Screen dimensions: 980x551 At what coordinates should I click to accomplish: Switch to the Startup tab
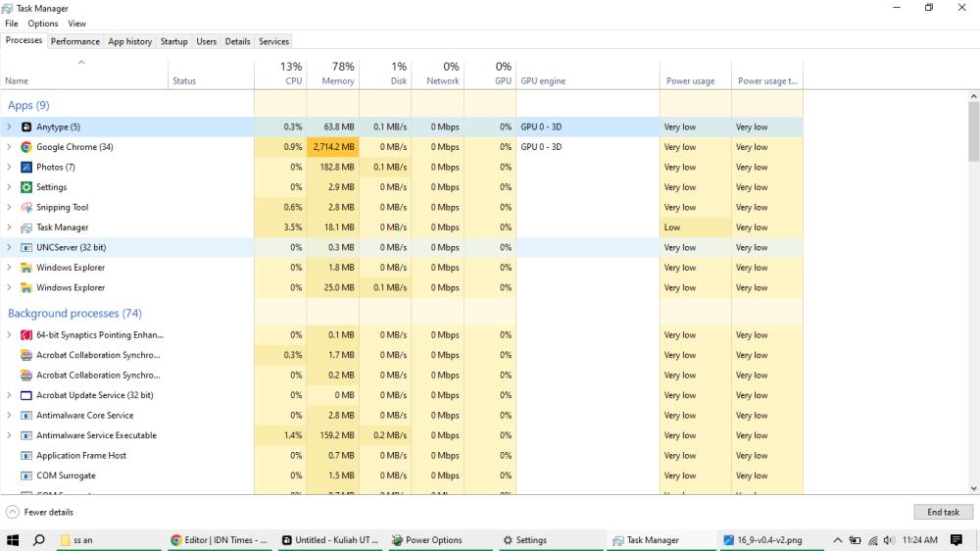click(173, 41)
